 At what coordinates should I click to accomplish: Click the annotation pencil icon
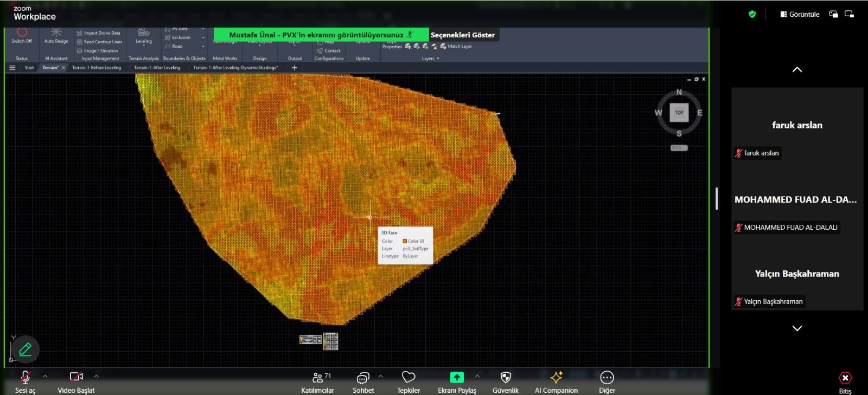point(25,349)
